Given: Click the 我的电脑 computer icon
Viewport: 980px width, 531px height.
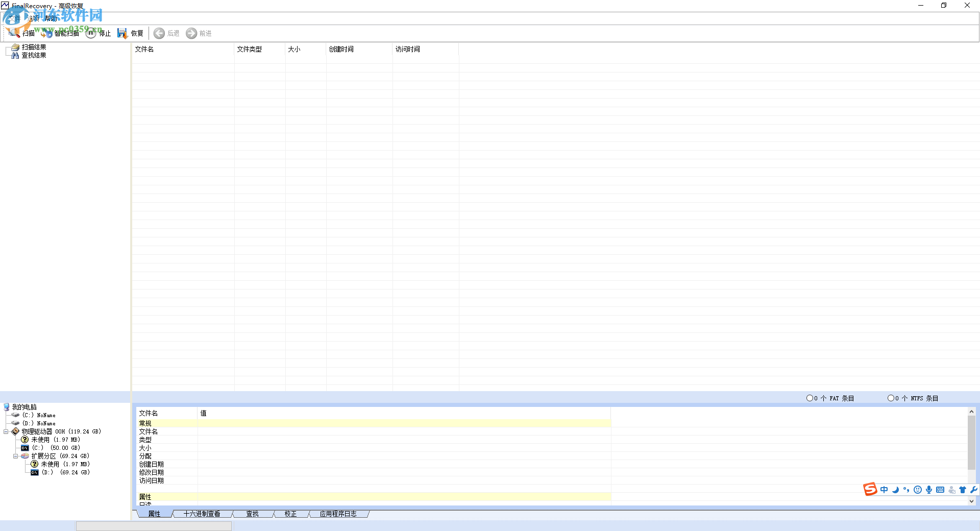Looking at the screenshot, I should pyautogui.click(x=7, y=407).
